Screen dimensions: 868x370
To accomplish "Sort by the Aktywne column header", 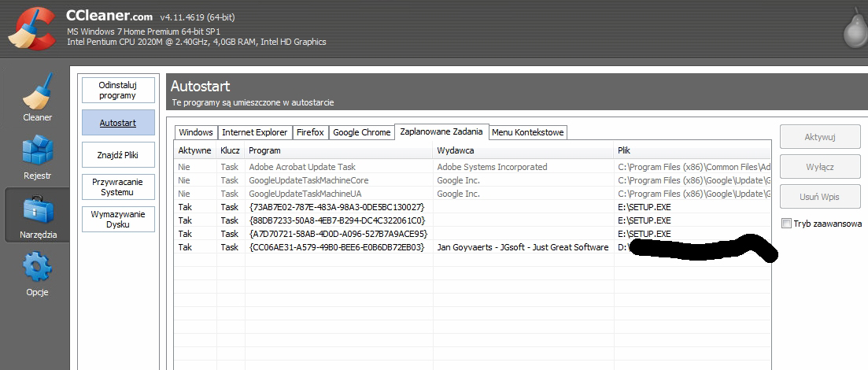I will [195, 150].
